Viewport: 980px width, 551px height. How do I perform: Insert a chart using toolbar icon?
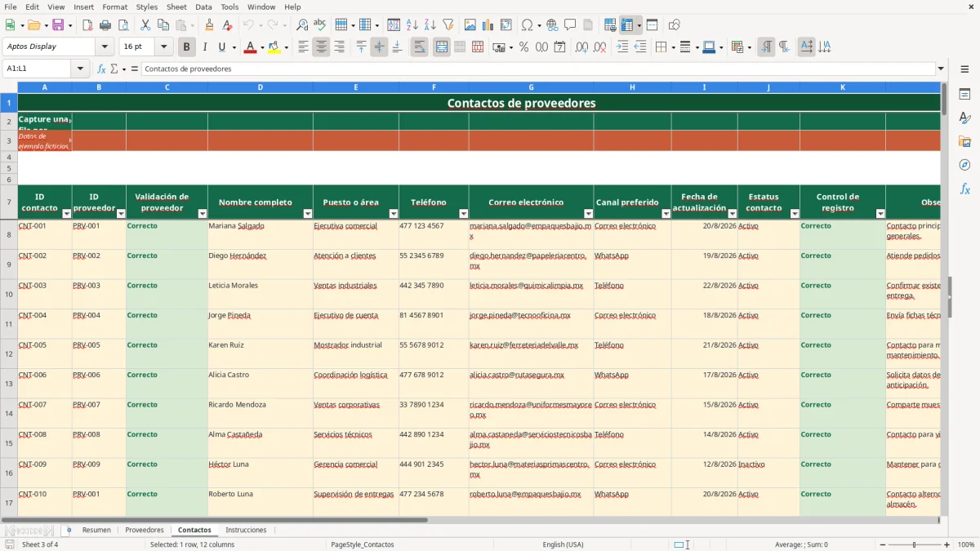[488, 25]
